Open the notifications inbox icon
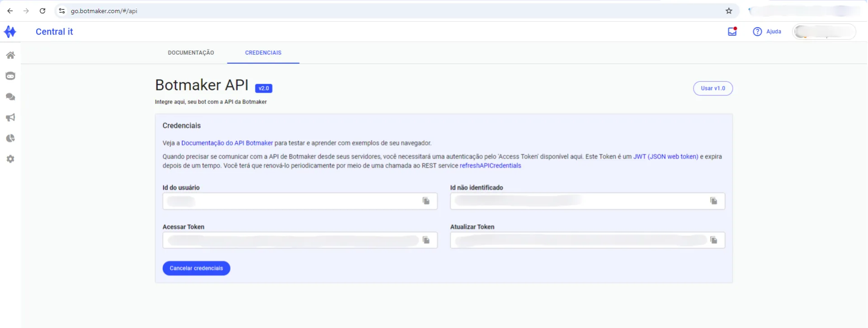 point(732,32)
